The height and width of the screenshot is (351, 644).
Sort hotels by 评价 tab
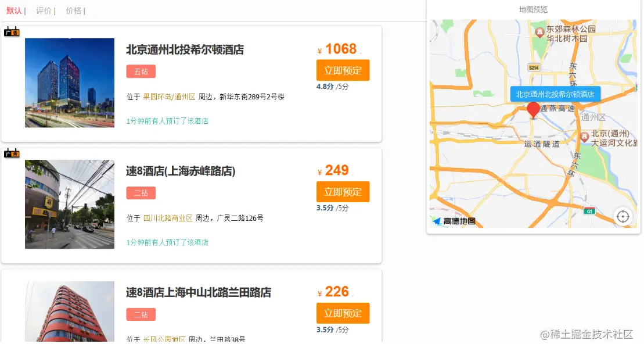[x=44, y=10]
